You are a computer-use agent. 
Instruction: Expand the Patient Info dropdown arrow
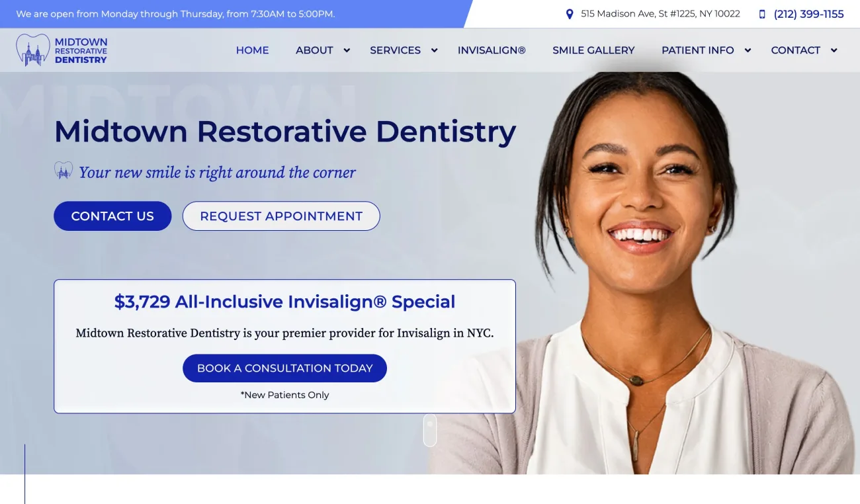pos(748,50)
